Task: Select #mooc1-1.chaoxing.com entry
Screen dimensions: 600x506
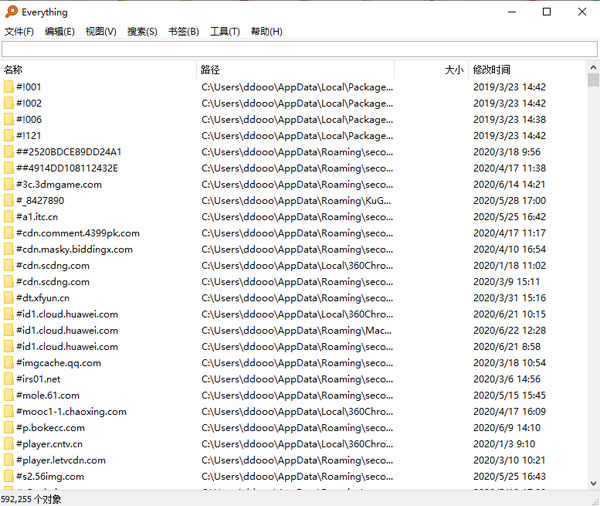Action: pyautogui.click(x=72, y=411)
